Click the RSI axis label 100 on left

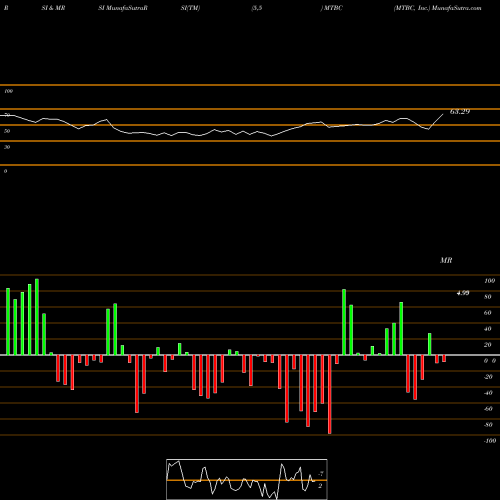8,91
